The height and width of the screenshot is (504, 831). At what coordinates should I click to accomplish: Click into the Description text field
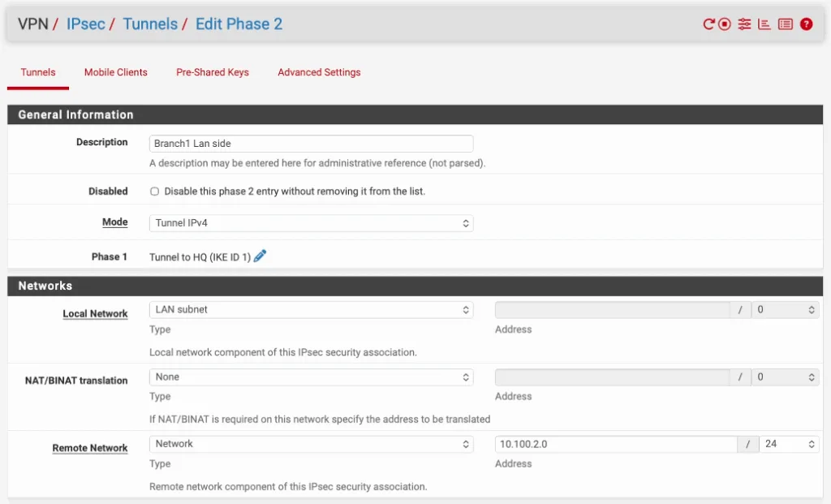coord(311,144)
